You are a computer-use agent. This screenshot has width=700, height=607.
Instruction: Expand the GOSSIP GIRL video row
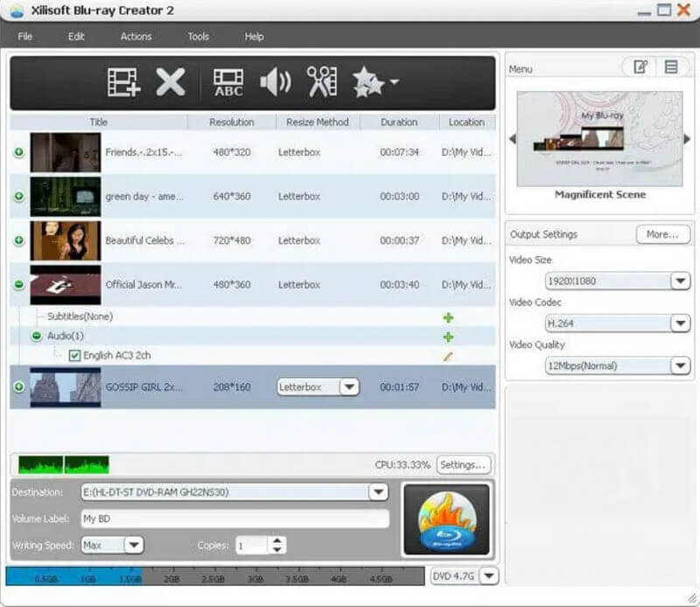18,387
